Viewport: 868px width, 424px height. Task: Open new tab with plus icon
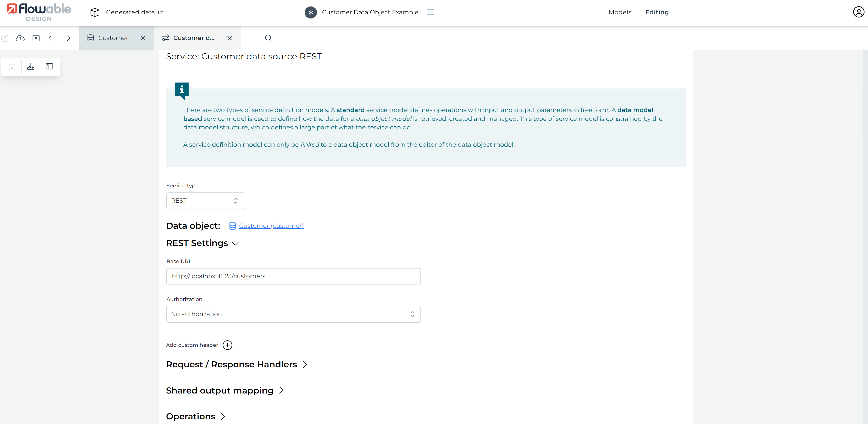pos(253,38)
